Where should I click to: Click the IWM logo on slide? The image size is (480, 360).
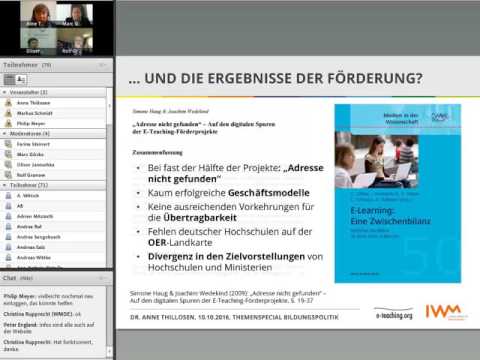(446, 312)
